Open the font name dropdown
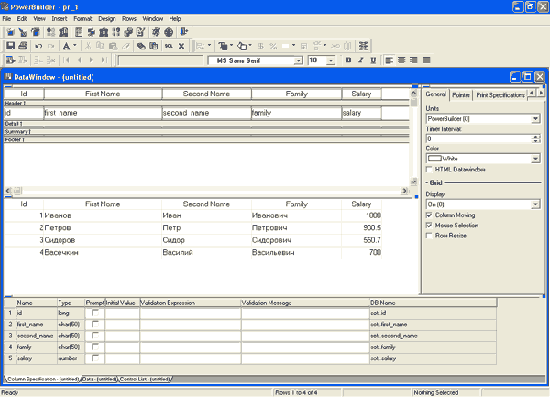The image size is (550, 397). coord(298,60)
